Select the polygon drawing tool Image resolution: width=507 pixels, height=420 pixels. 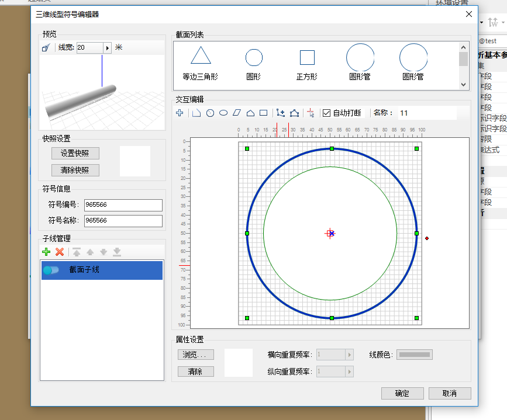[293, 113]
